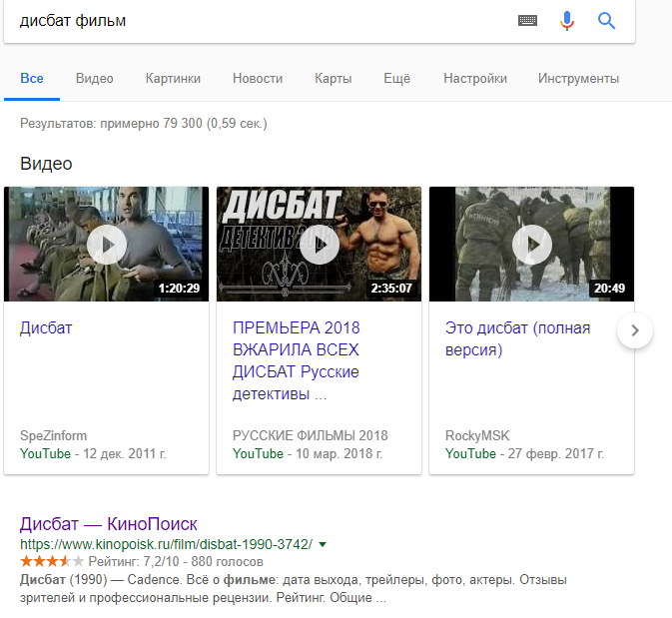Screen dimensions: 672x618
Task: Switch to the 'Картинки' tab
Action: click(173, 79)
